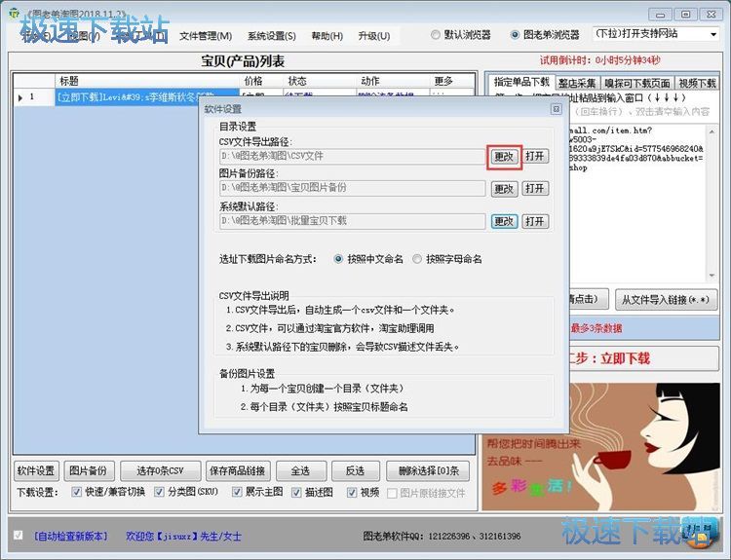
Task: Switch to 视频下载 tab
Action: point(697,83)
